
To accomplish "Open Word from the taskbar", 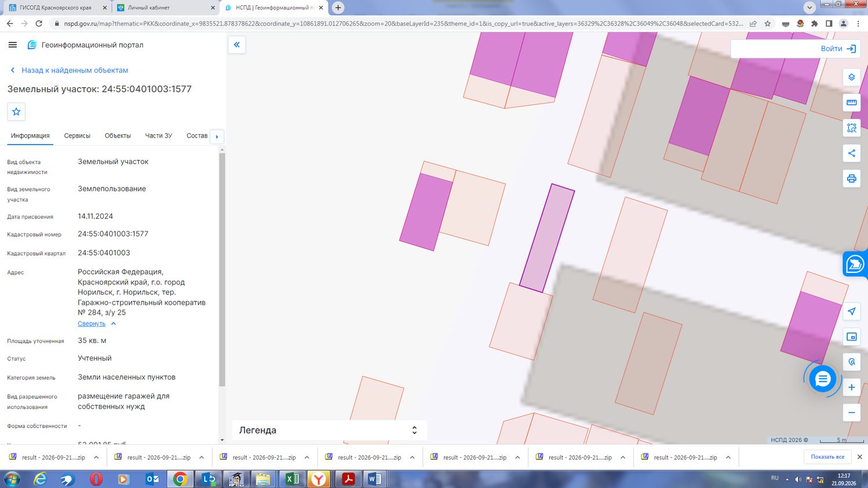I will tap(374, 479).
